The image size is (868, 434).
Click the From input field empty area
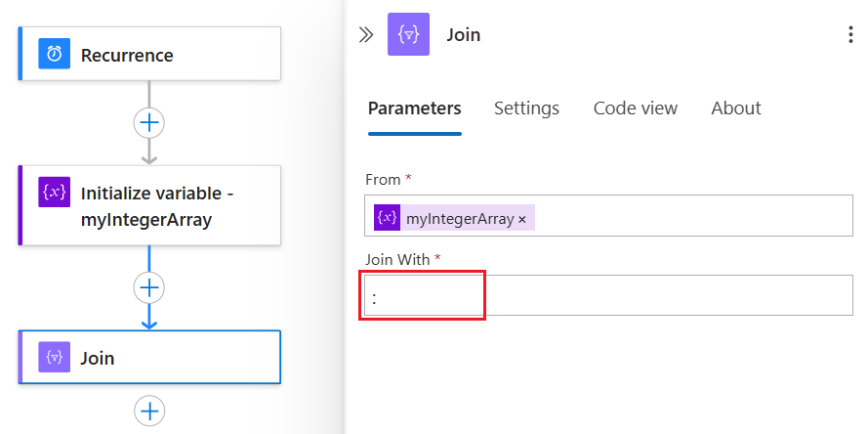(x=692, y=216)
